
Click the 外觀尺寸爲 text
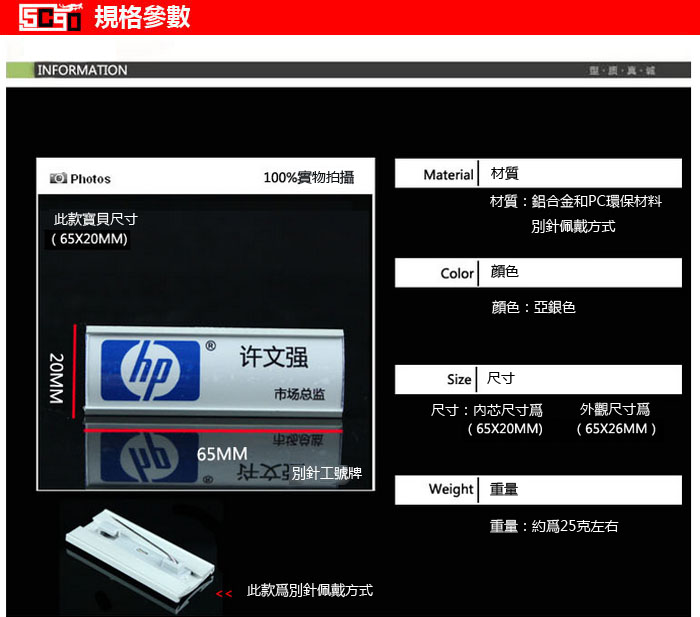coord(615,409)
